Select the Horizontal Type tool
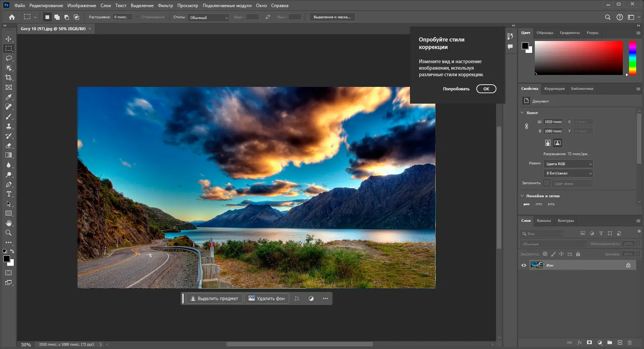The height and width of the screenshot is (349, 644). (x=9, y=194)
